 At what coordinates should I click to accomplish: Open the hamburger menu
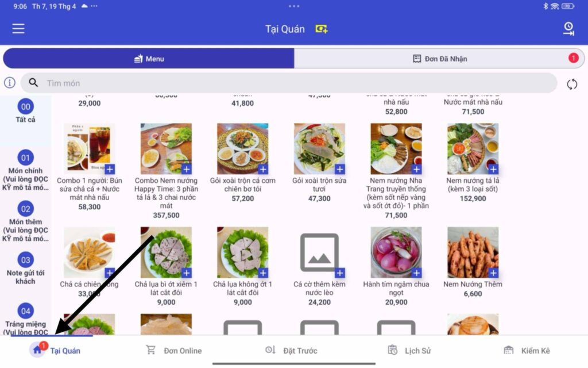coord(18,29)
